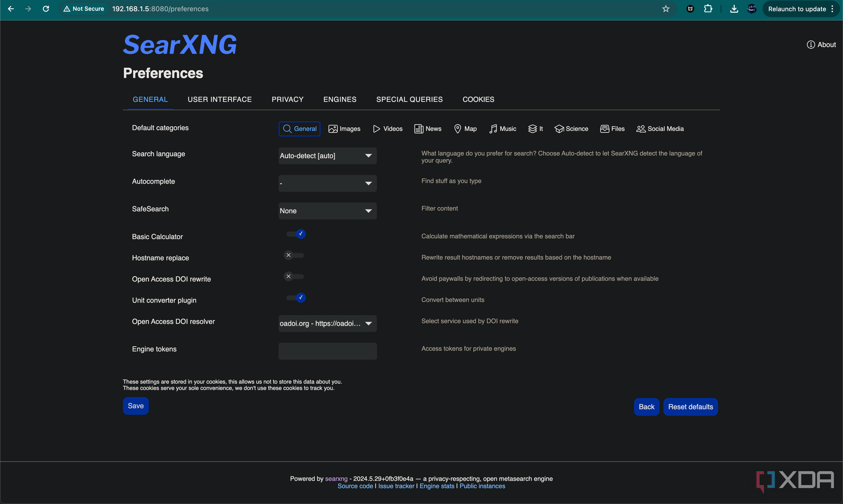The width and height of the screenshot is (843, 504).
Task: Switch to the User Interface tab
Action: 220,99
